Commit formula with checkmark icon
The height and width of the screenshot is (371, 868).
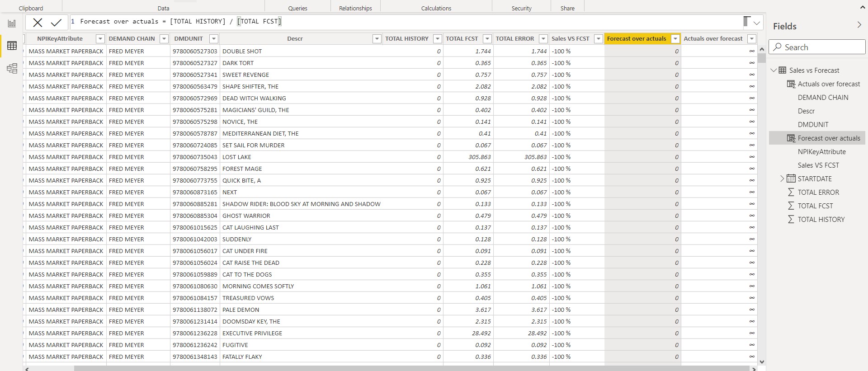[57, 23]
